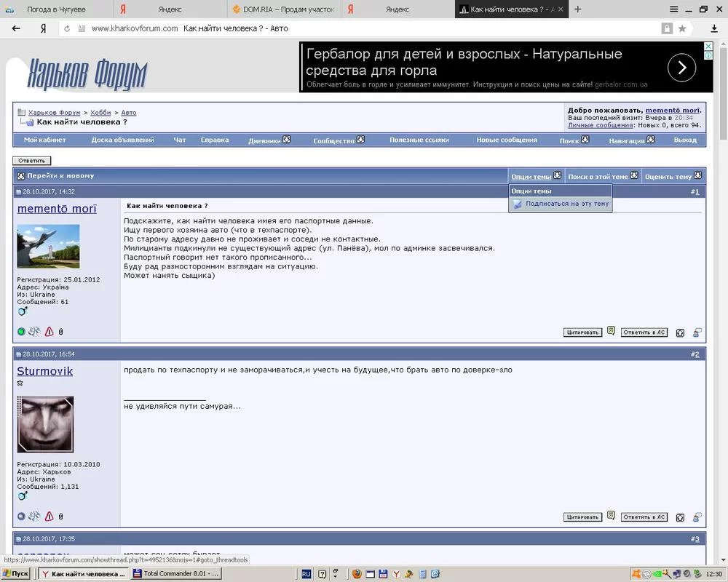Open Sturmovik's user profile link
The width and height of the screenshot is (728, 582).
point(45,371)
